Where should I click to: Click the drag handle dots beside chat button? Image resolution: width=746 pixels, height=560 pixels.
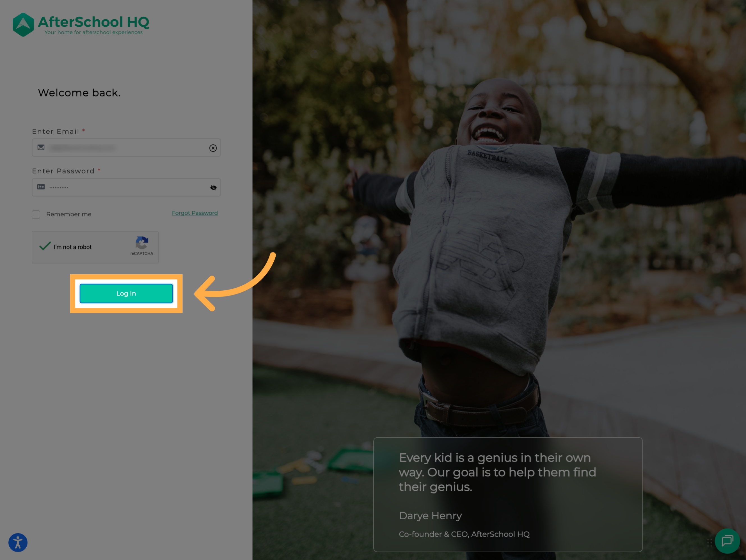[709, 543]
